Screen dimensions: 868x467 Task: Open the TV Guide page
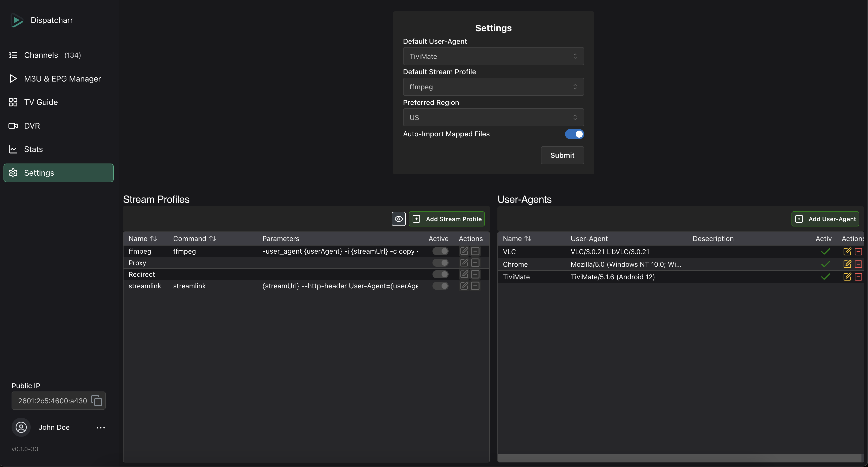pos(41,102)
